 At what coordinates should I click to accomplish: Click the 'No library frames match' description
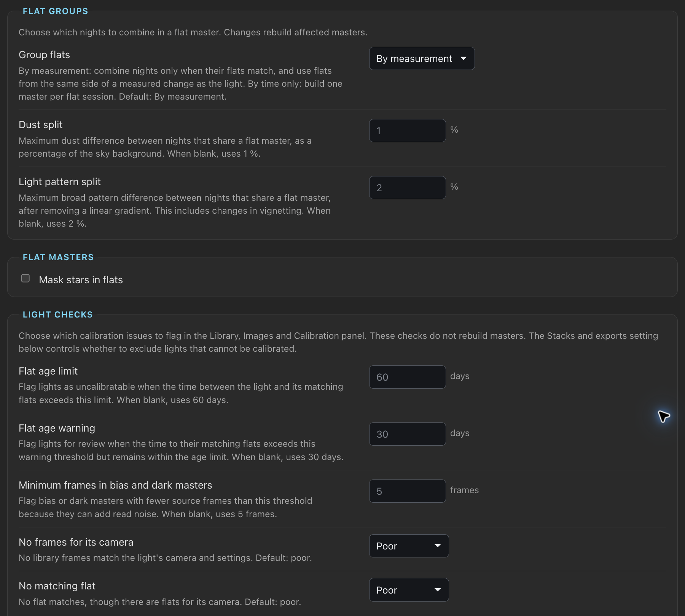point(166,558)
